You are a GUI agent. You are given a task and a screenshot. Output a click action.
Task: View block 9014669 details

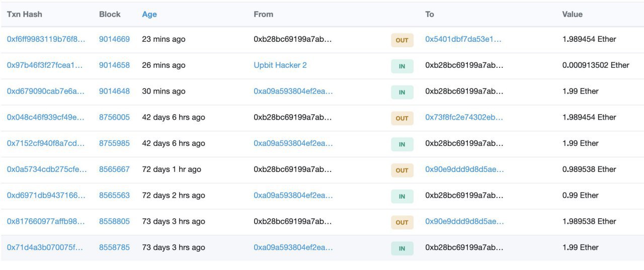(114, 39)
